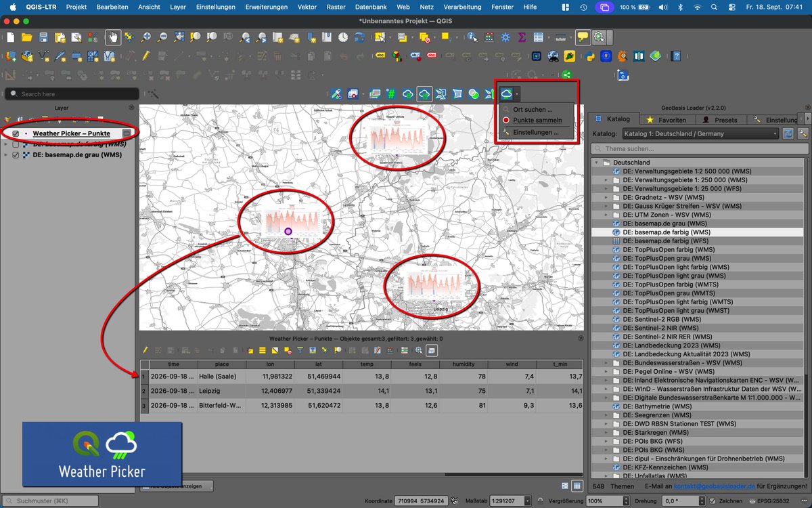Screen dimensions: 812x508
Task: Select the Pan Map hand tool
Action: [x=112, y=37]
